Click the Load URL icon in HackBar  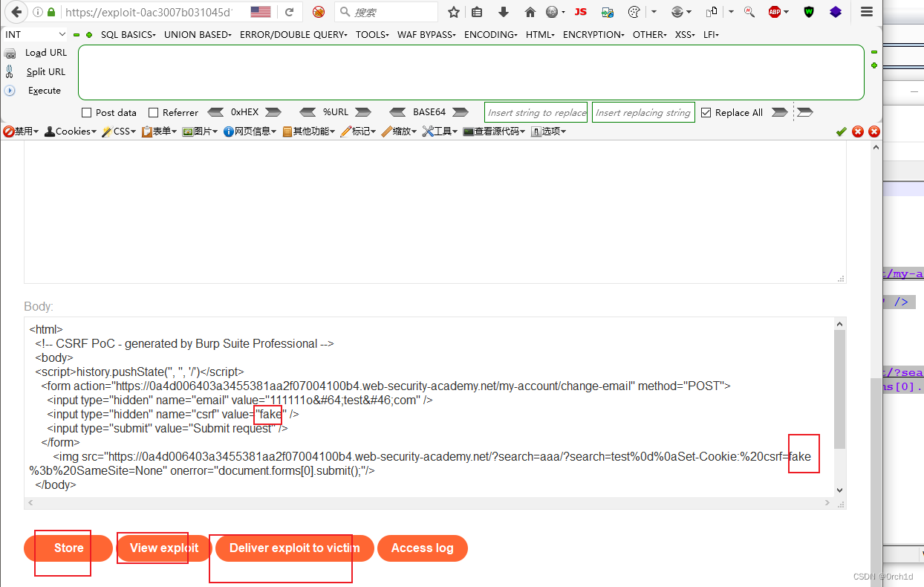coord(10,53)
